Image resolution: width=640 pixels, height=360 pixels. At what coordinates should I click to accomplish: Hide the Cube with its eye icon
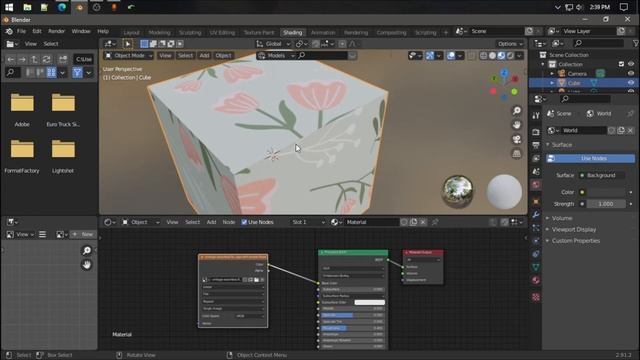(631, 83)
